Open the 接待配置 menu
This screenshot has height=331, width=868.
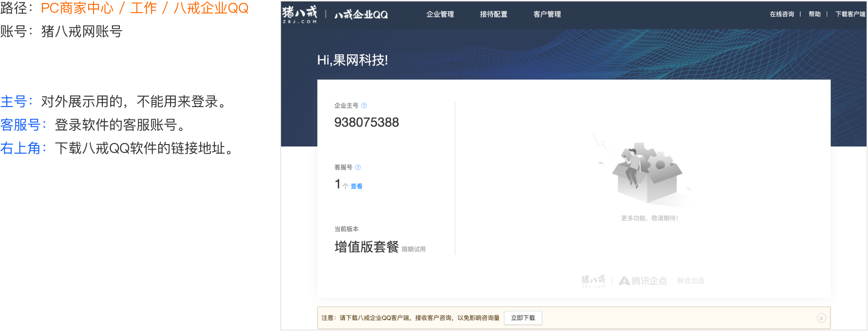493,14
